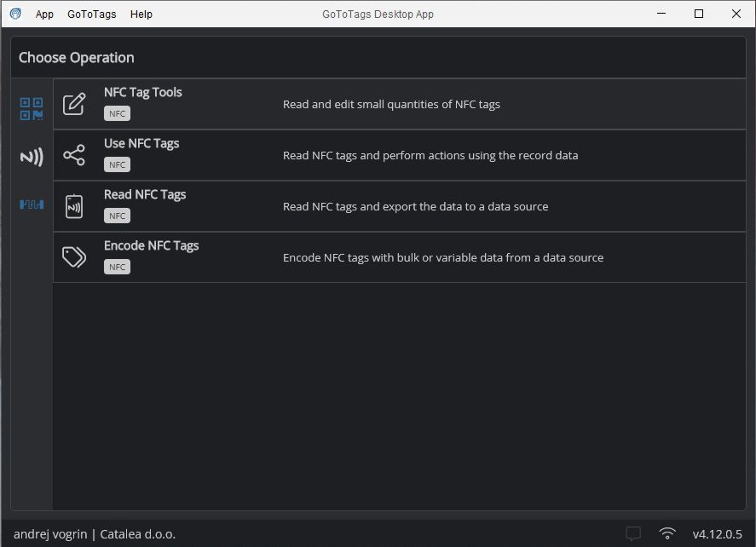Screen dimensions: 756x547
Task: Click the tags icon for Encode NFC Tags
Action: [x=74, y=257]
